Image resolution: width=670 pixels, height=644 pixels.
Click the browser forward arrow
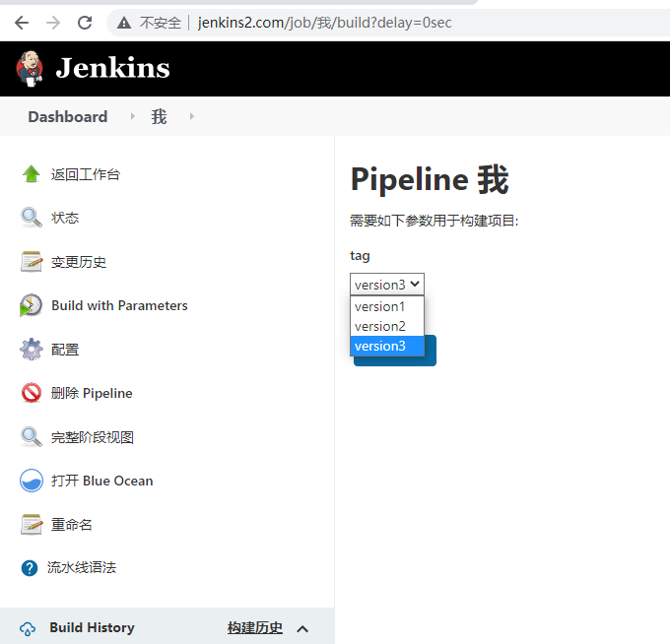coord(53,23)
